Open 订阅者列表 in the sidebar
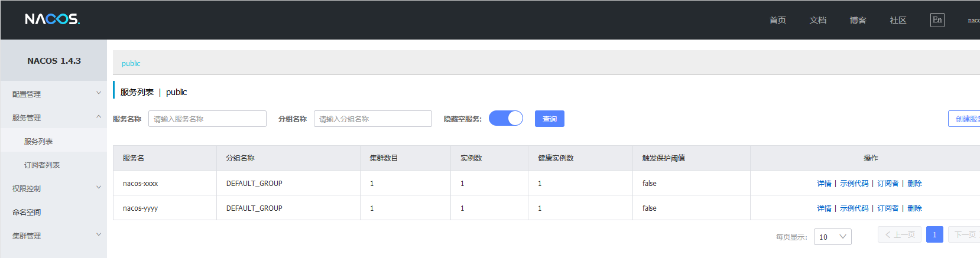 (x=42, y=165)
